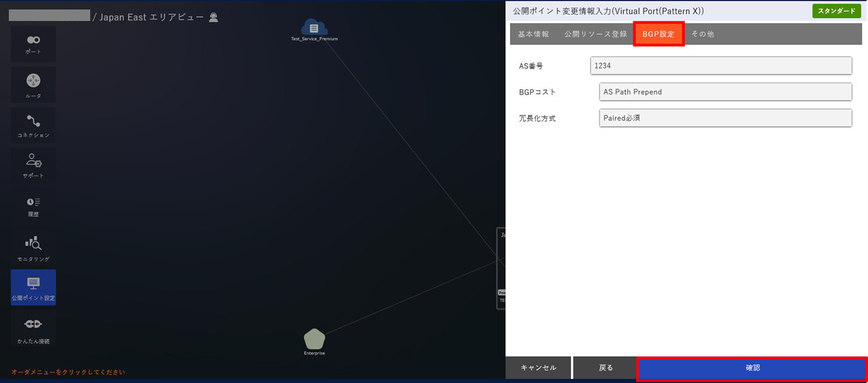Screen dimensions: 868x383
Task: Click the AS番号 label text
Action: (x=531, y=66)
